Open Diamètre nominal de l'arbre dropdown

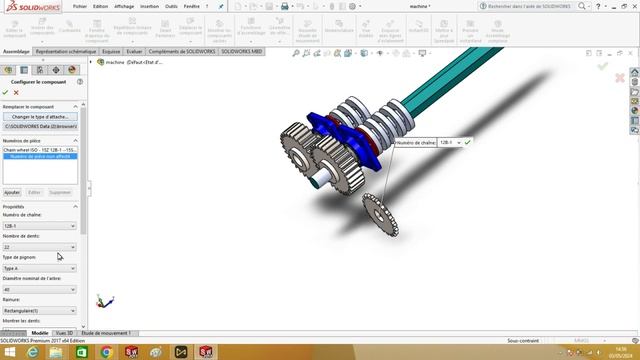[40, 289]
